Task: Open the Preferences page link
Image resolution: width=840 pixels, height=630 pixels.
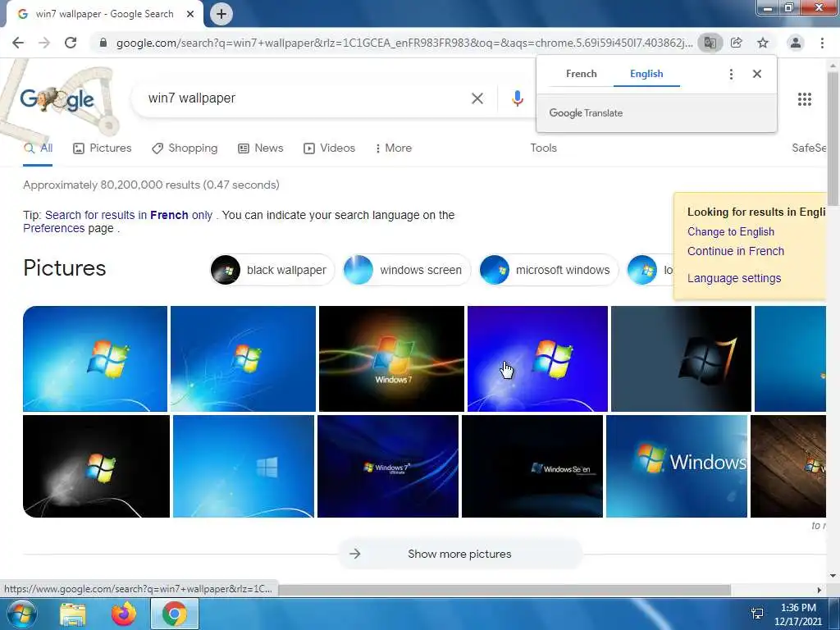Action: [x=53, y=229]
